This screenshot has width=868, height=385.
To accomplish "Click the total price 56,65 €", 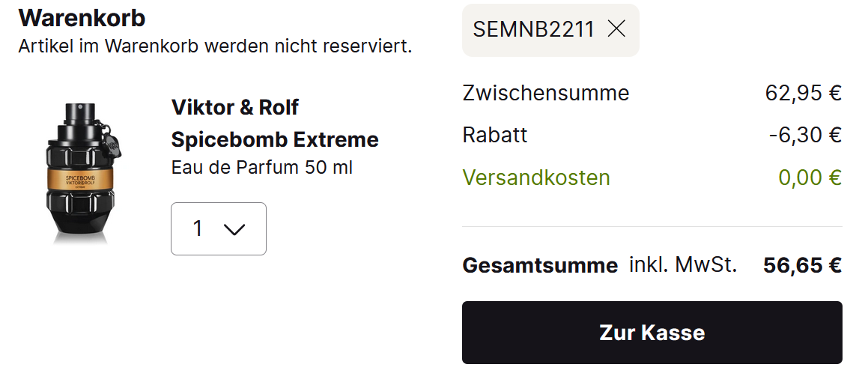I will [x=802, y=265].
